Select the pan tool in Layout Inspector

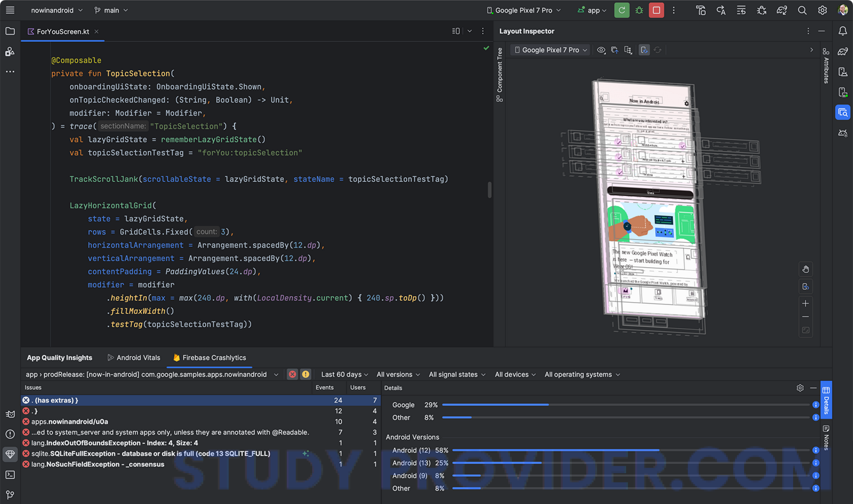(806, 269)
